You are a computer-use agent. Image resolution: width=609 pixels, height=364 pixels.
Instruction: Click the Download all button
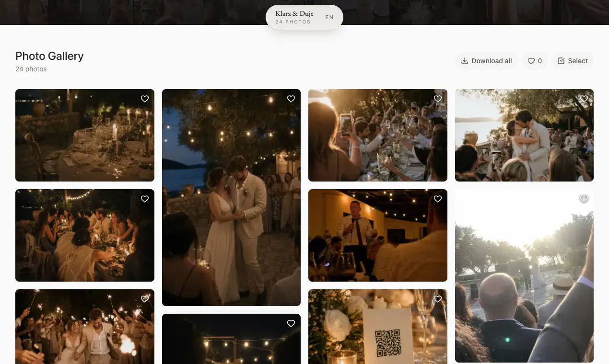pyautogui.click(x=486, y=61)
